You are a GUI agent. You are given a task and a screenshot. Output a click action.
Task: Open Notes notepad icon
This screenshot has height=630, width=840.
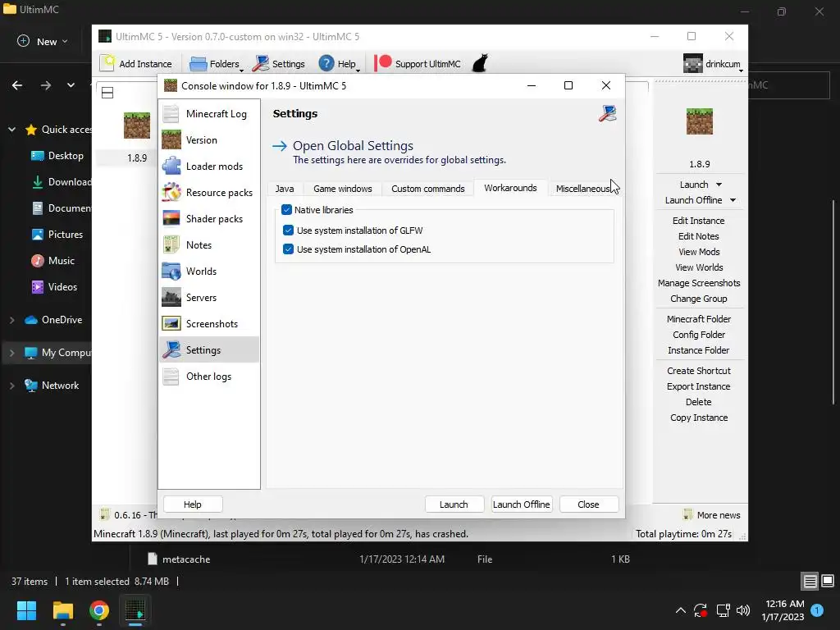(171, 244)
